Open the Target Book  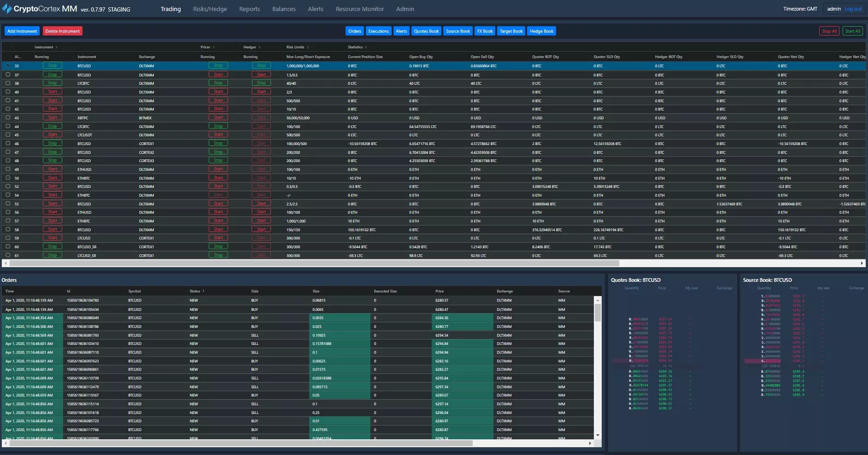[x=511, y=31]
